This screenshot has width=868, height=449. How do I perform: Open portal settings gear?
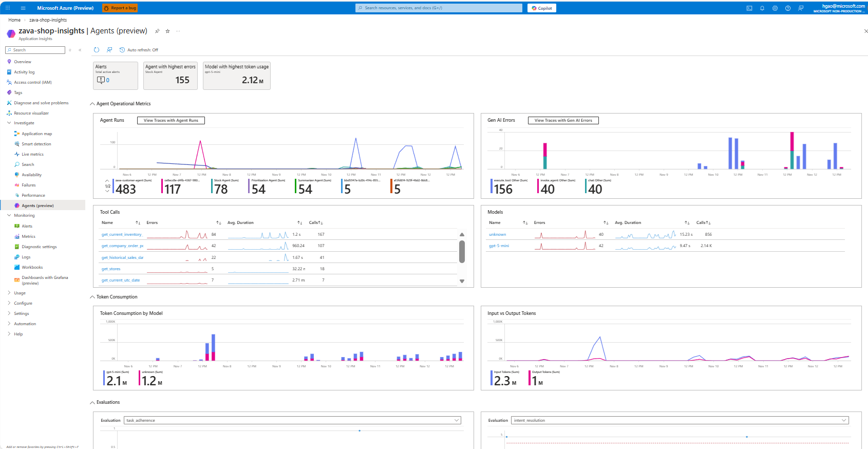[775, 8]
